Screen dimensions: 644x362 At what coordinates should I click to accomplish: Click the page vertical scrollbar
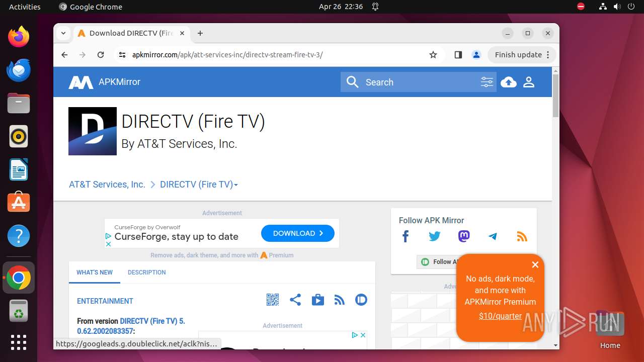(555, 96)
